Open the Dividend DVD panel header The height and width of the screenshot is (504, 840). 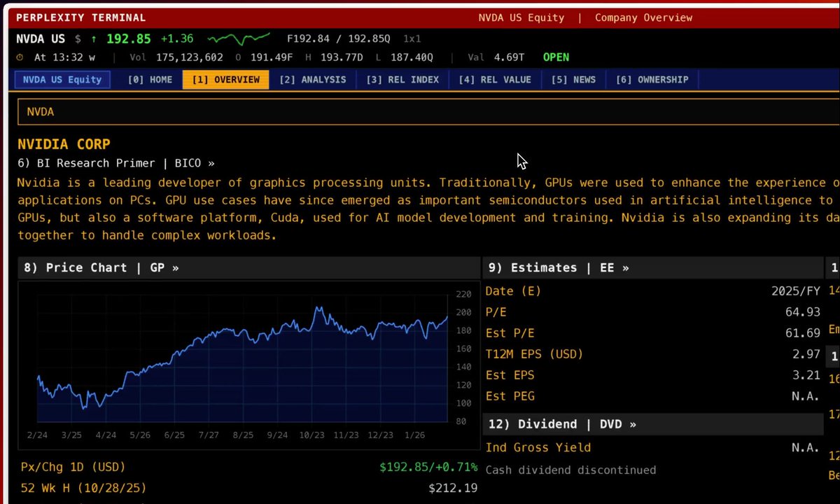tap(652, 424)
